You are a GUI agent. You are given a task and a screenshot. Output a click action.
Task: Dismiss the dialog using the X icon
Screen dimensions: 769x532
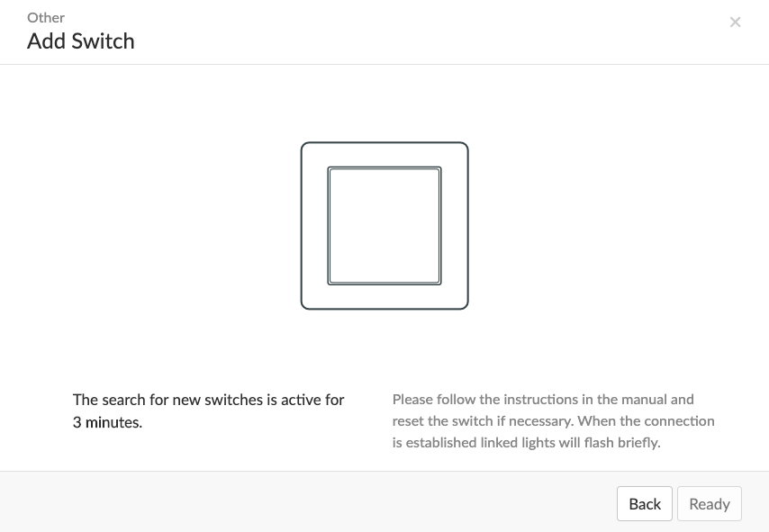point(735,23)
